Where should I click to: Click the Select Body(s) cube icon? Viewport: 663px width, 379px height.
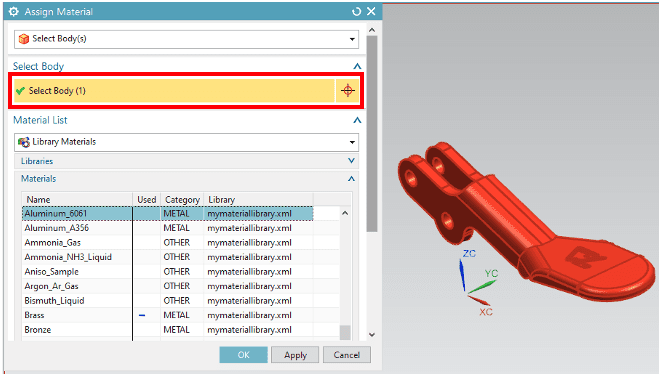(x=24, y=39)
